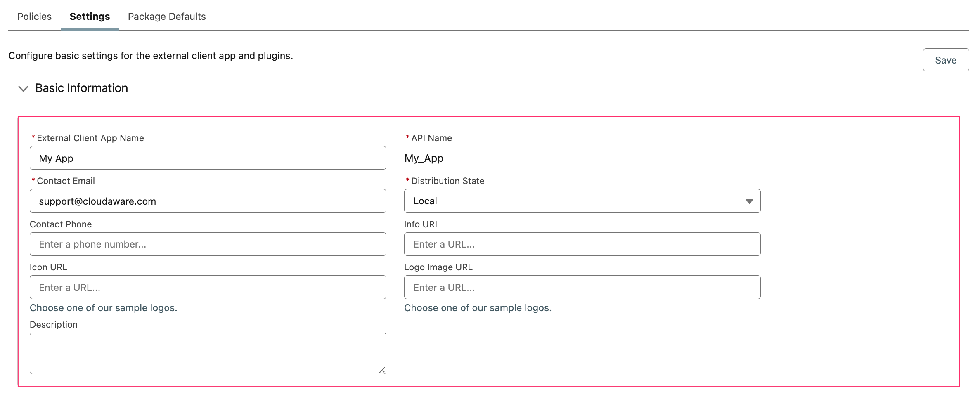Viewport: 980px width, 406px height.
Task: Switch to the Package Defaults tab
Action: pos(167,16)
